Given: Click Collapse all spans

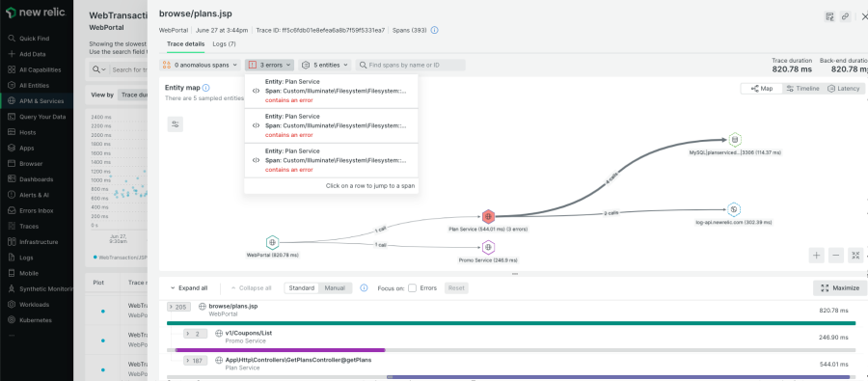Looking at the screenshot, I should pos(251,288).
